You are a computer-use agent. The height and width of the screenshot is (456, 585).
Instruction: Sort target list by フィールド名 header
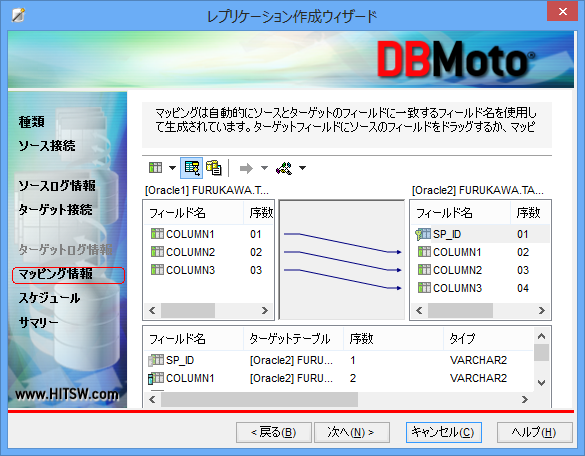pyautogui.click(x=461, y=213)
